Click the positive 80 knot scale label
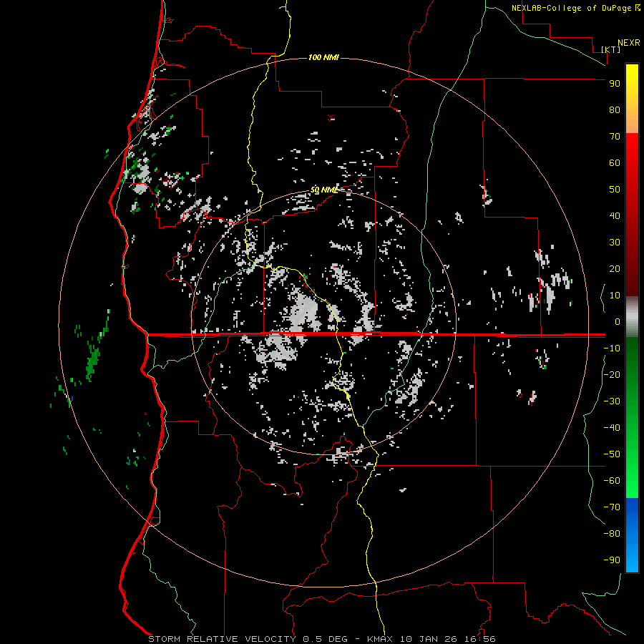644x644 pixels. pos(615,110)
